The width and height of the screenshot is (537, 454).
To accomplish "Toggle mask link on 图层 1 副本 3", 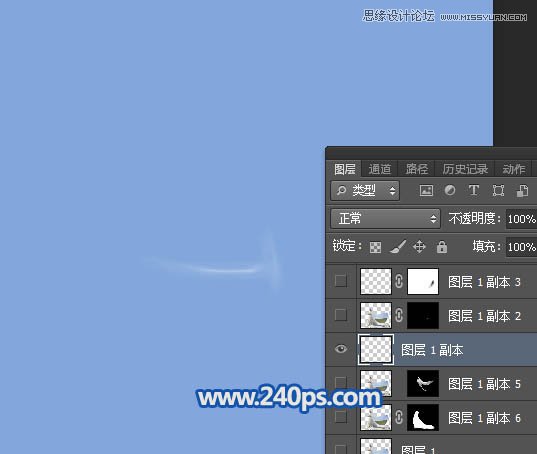I will coord(399,281).
